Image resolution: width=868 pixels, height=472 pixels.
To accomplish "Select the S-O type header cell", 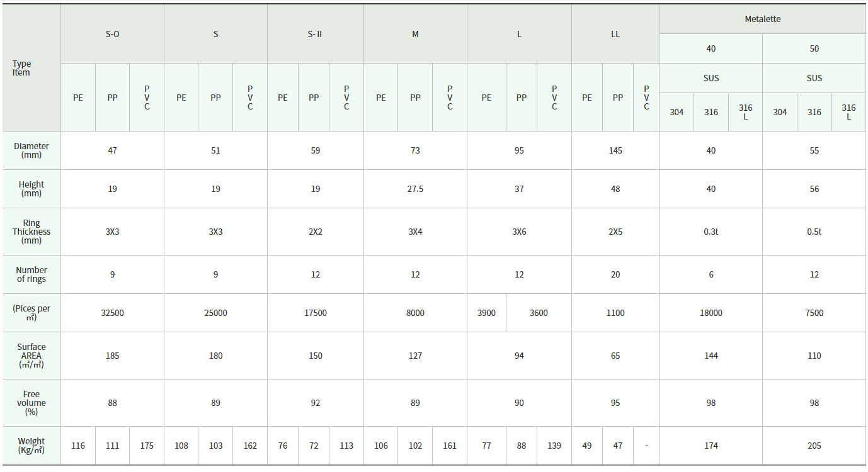I will pyautogui.click(x=112, y=34).
